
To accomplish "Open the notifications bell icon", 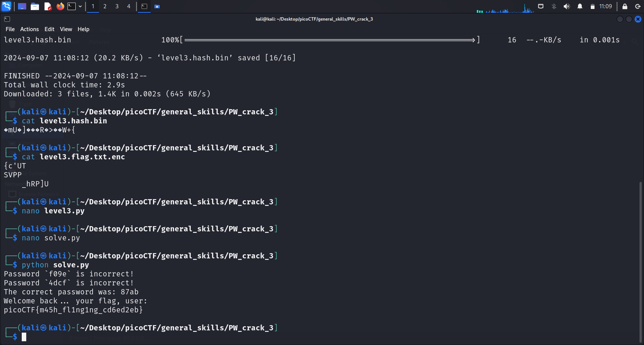I will coord(580,6).
